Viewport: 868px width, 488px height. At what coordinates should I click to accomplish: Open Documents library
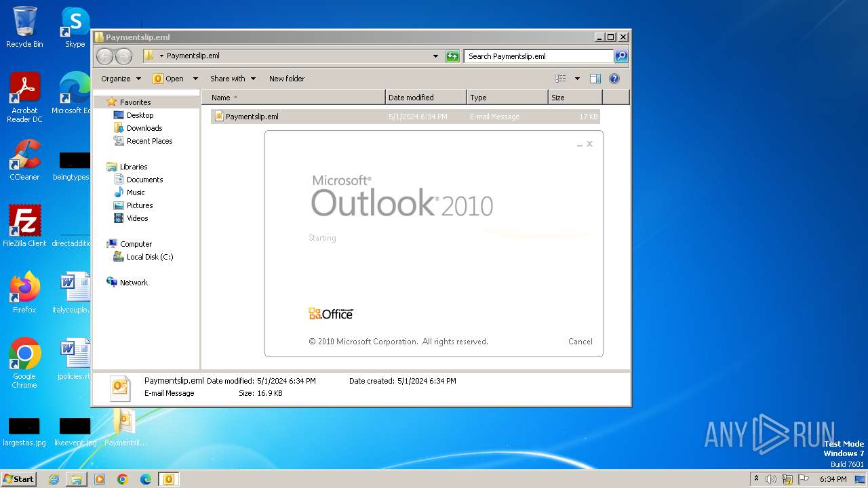pyautogui.click(x=144, y=180)
